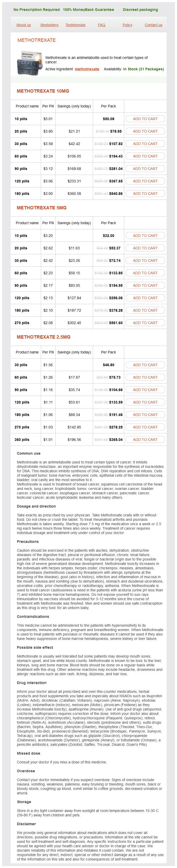
Task: Open the About us page
Action: point(23,25)
